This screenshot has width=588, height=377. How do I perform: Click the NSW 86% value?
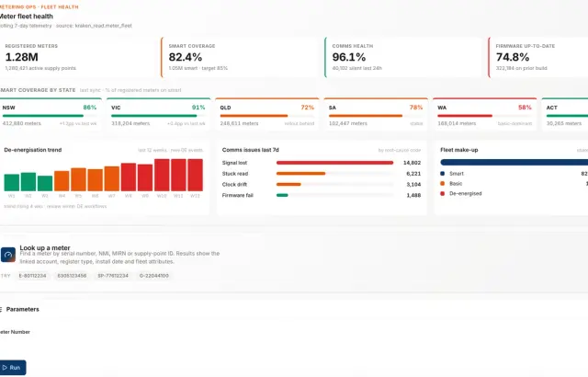point(90,108)
